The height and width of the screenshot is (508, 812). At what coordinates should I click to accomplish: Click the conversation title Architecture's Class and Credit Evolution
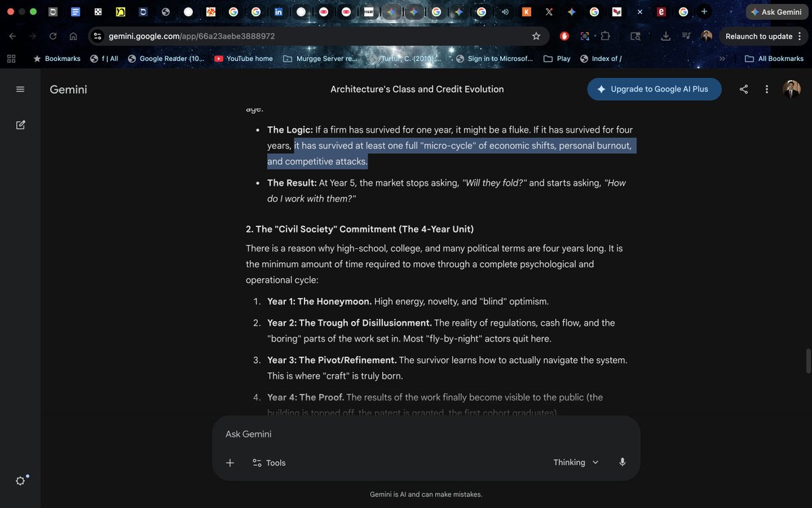click(417, 89)
